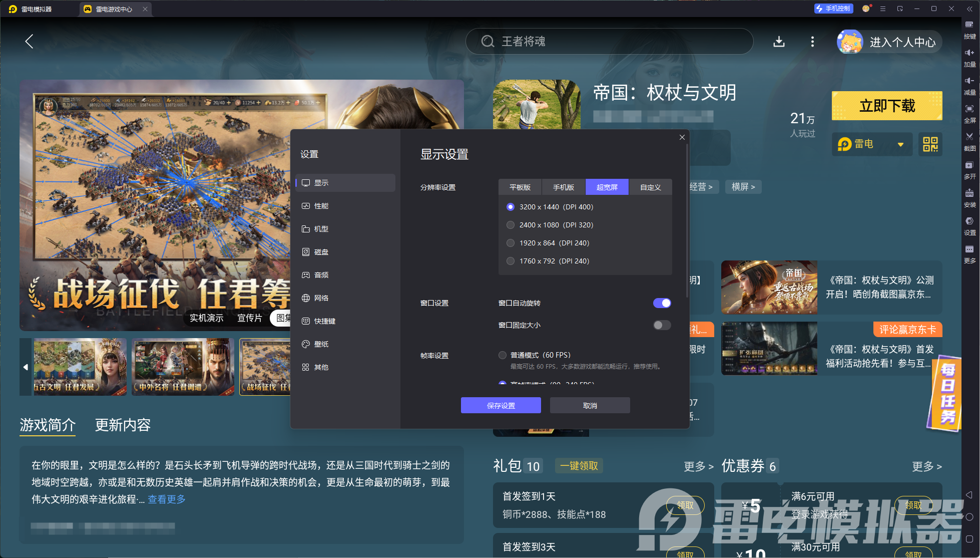Click the settings dialog vertical scrollbar
980x558 pixels.
pyautogui.click(x=687, y=220)
